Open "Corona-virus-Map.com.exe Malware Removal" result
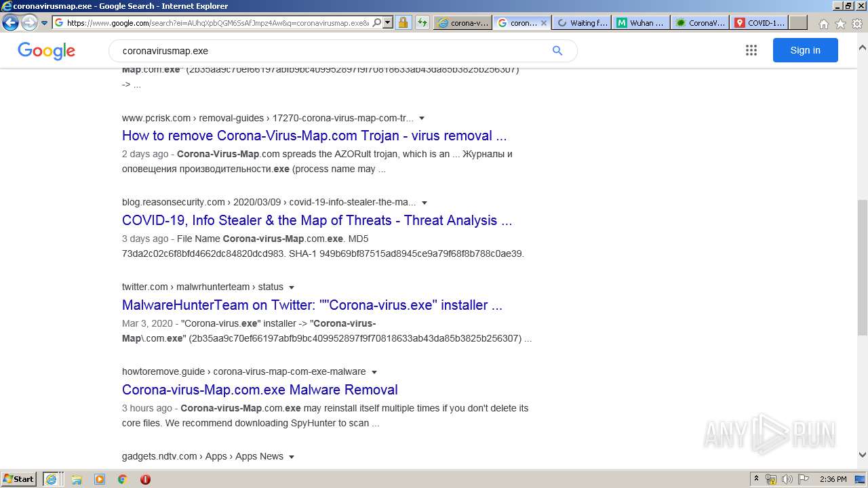 click(x=260, y=390)
